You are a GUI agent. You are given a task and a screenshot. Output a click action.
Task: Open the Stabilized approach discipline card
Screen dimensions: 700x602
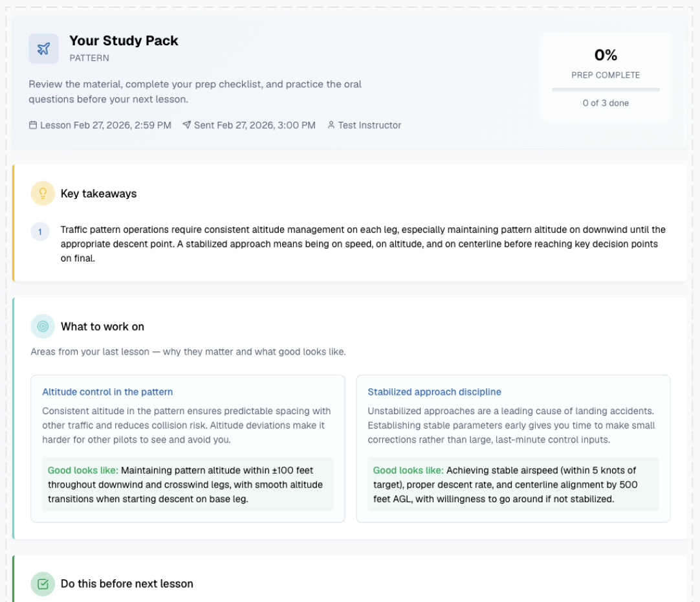[x=514, y=447]
